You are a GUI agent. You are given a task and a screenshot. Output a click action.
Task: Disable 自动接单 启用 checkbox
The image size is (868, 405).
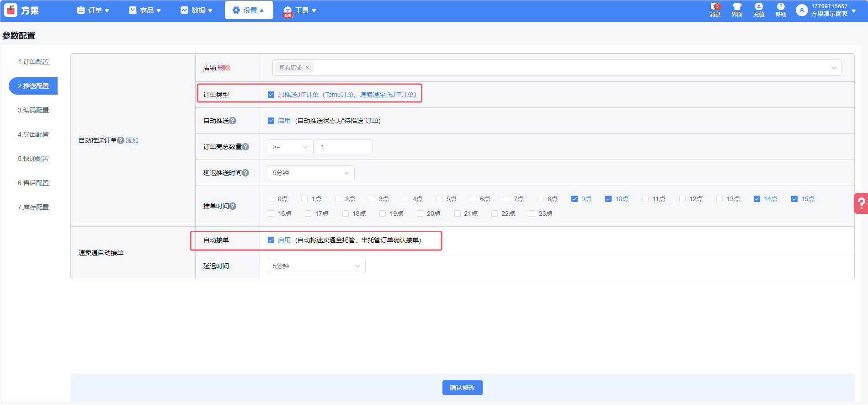(x=271, y=240)
